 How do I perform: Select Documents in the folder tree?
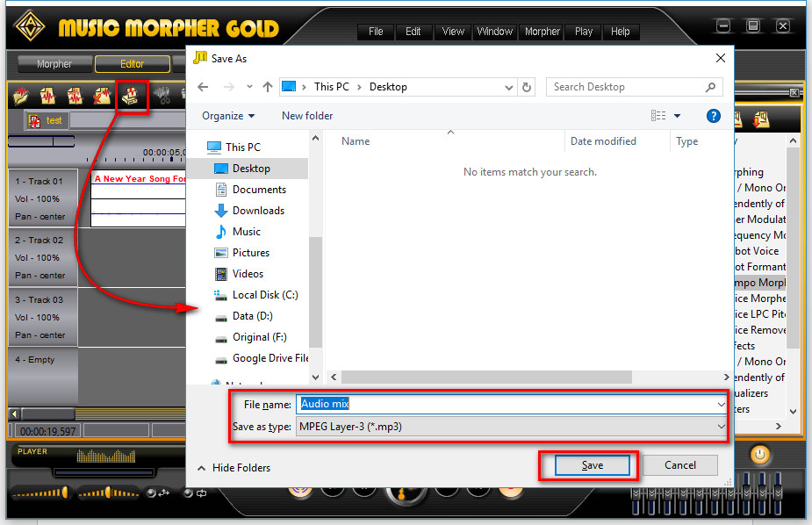[x=251, y=190]
